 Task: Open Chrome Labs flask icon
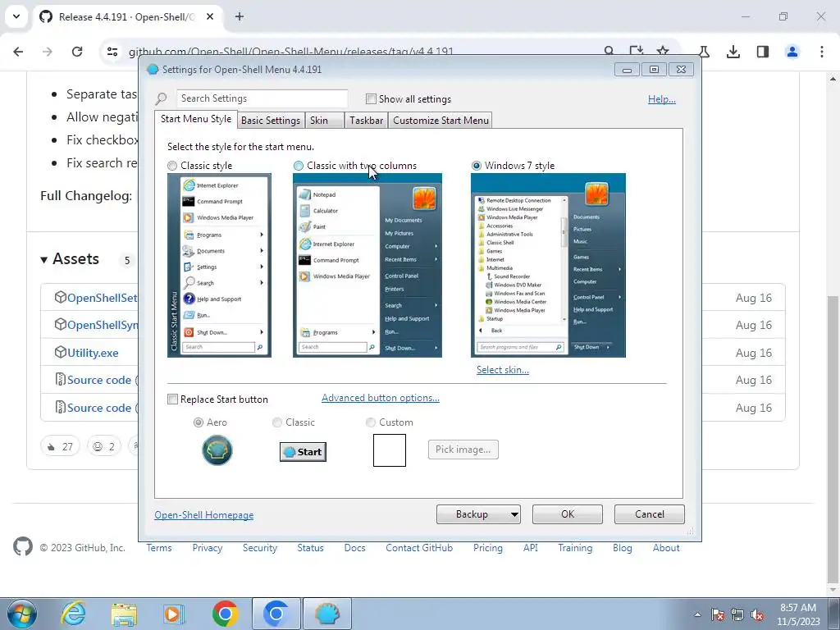(x=704, y=52)
